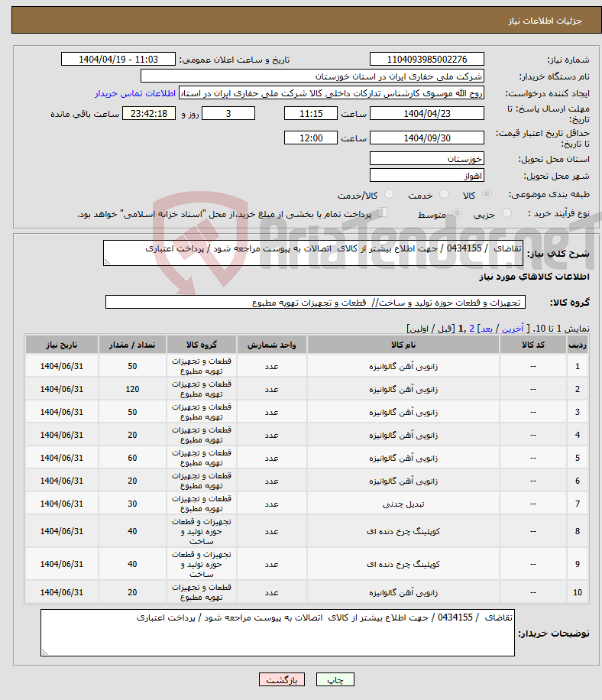Screen dimensions: 602x700
Task: Click the چاپ print button
Action: (335, 679)
